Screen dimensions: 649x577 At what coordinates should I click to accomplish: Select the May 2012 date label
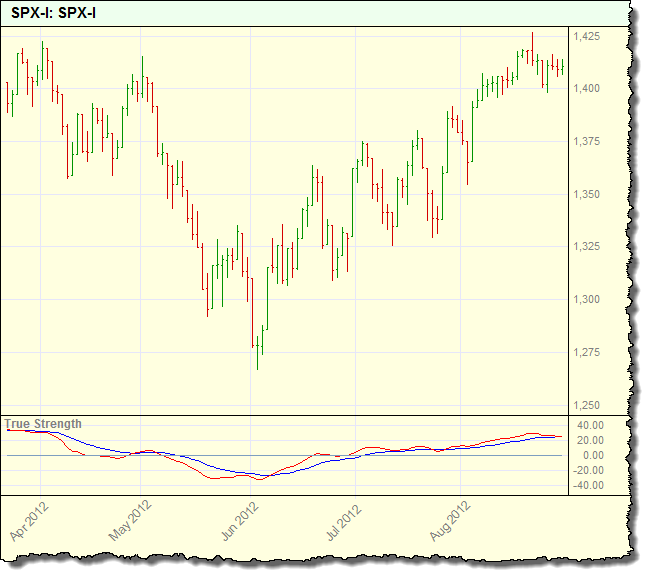click(x=133, y=521)
